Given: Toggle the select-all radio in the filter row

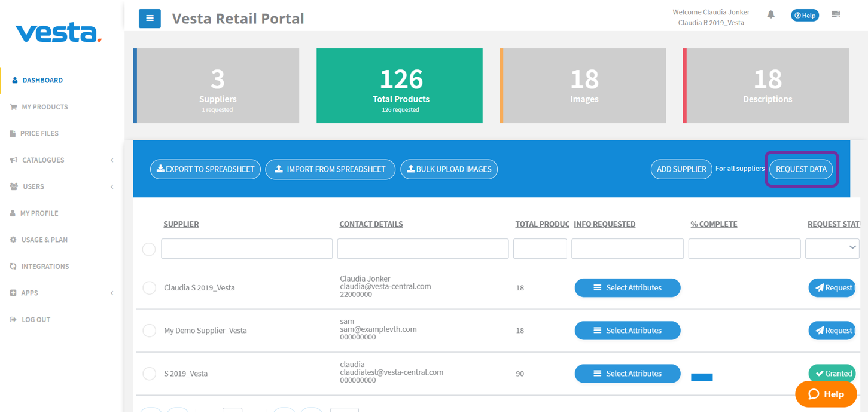Looking at the screenshot, I should tap(149, 249).
